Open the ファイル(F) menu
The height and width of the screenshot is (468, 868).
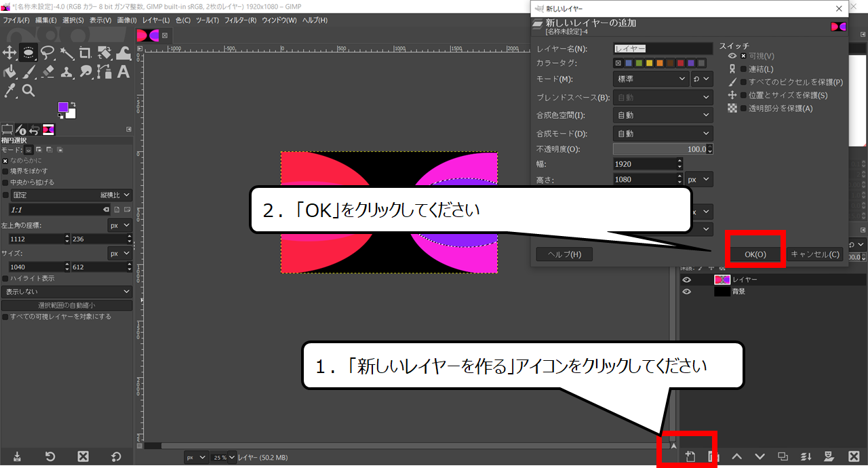pyautogui.click(x=16, y=20)
